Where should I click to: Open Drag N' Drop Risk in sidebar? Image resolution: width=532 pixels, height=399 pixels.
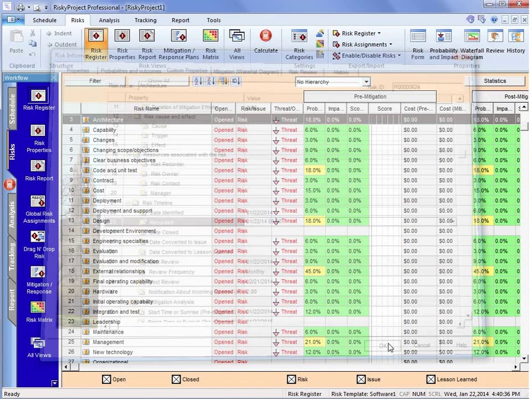pyautogui.click(x=39, y=244)
